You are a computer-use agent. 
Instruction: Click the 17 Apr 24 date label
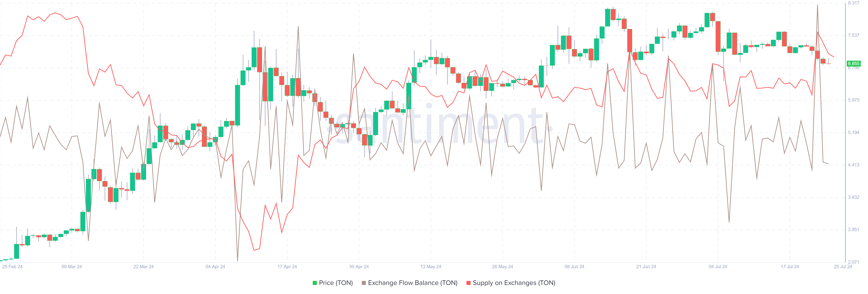click(287, 267)
